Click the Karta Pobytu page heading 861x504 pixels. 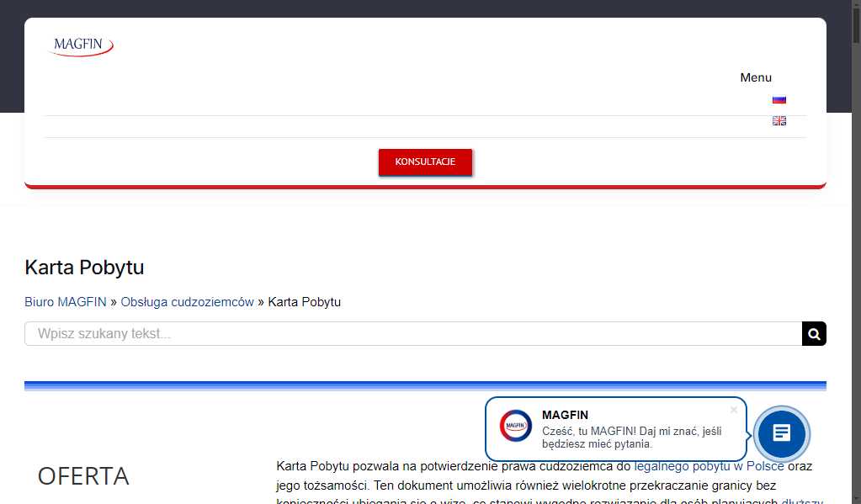click(x=84, y=268)
